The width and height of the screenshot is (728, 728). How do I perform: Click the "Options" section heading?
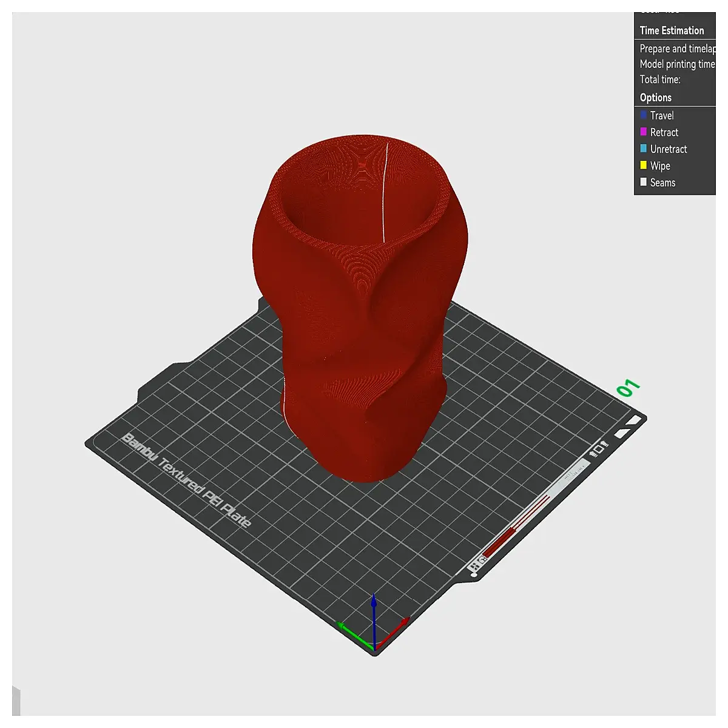pos(655,97)
